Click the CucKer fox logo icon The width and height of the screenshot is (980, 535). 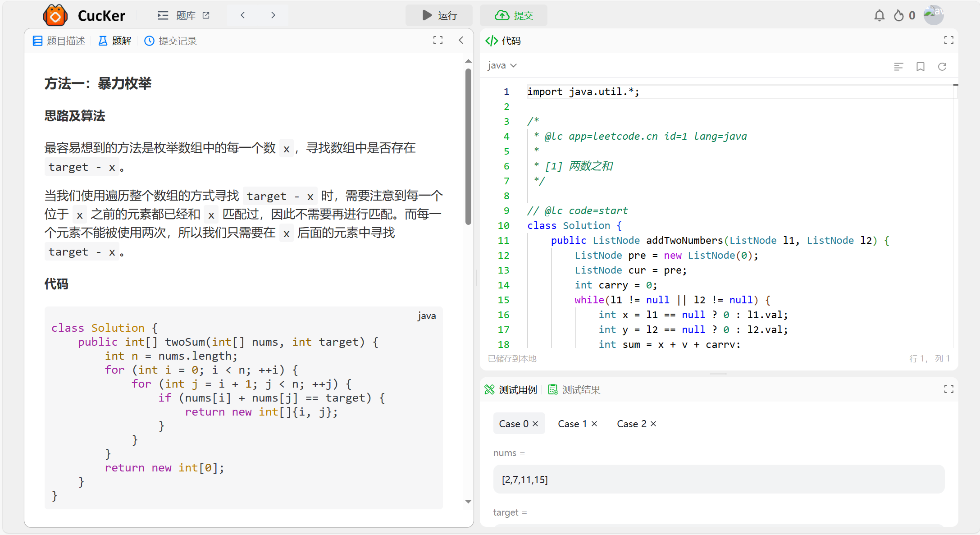point(55,15)
